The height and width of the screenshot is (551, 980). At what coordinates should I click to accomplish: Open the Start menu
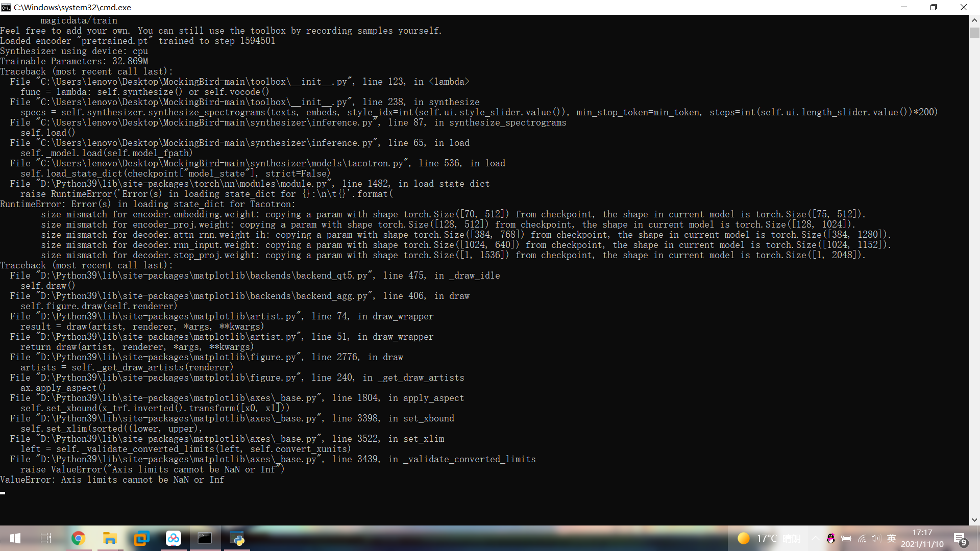coord(15,538)
